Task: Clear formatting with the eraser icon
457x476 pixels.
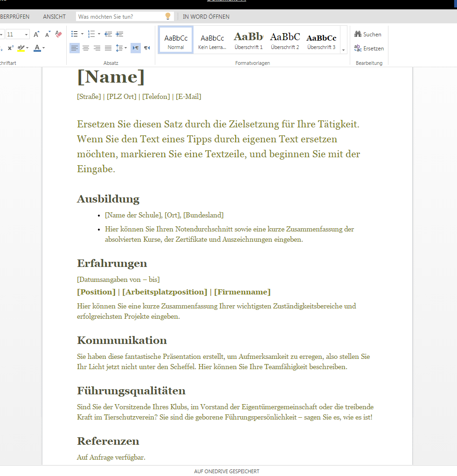Action: click(59, 35)
